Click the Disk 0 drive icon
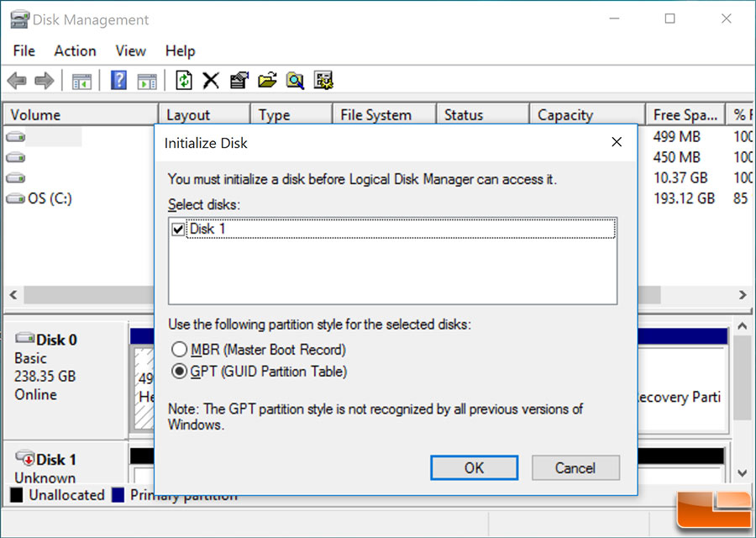Image resolution: width=756 pixels, height=538 pixels. pyautogui.click(x=24, y=338)
